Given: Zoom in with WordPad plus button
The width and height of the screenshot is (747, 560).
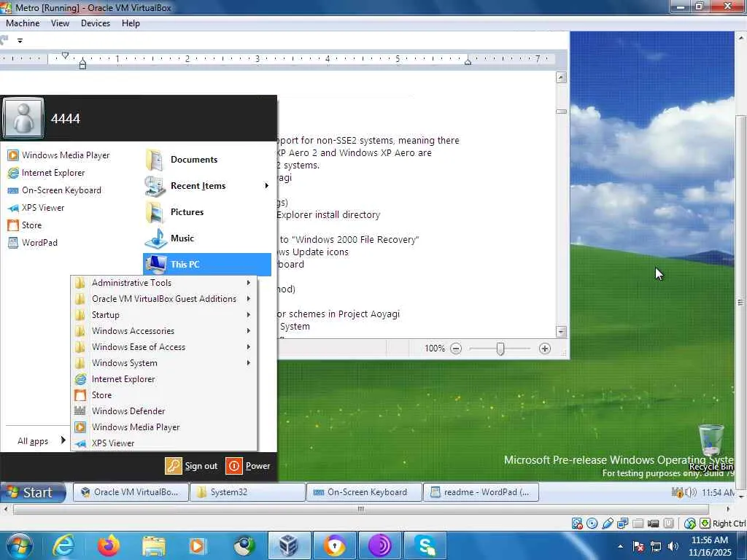Looking at the screenshot, I should click(544, 349).
